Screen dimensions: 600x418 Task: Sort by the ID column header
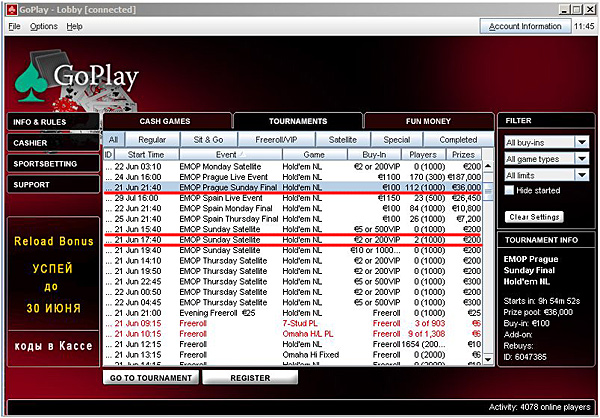point(108,155)
